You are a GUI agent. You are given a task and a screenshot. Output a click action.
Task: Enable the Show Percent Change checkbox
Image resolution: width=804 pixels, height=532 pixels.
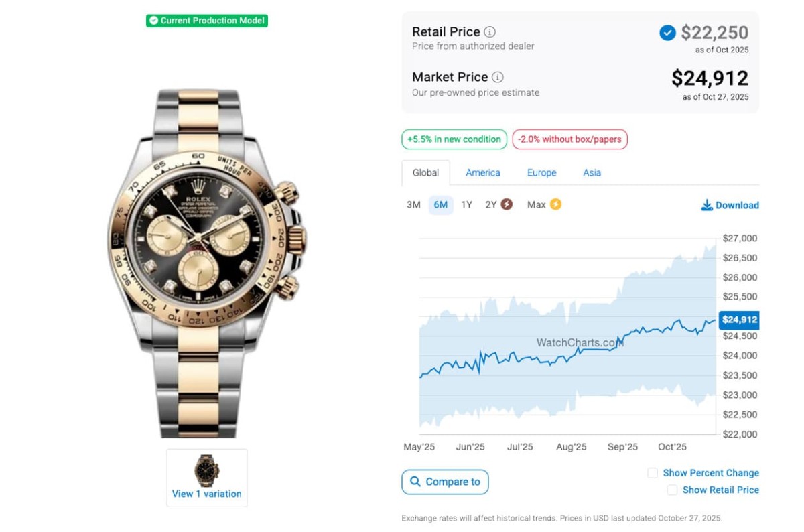pos(653,473)
